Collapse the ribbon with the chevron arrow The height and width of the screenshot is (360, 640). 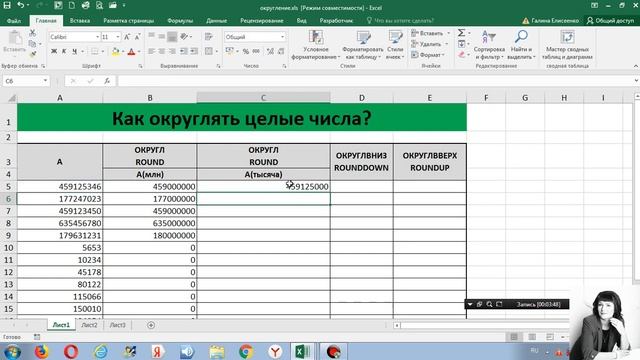pos(635,66)
